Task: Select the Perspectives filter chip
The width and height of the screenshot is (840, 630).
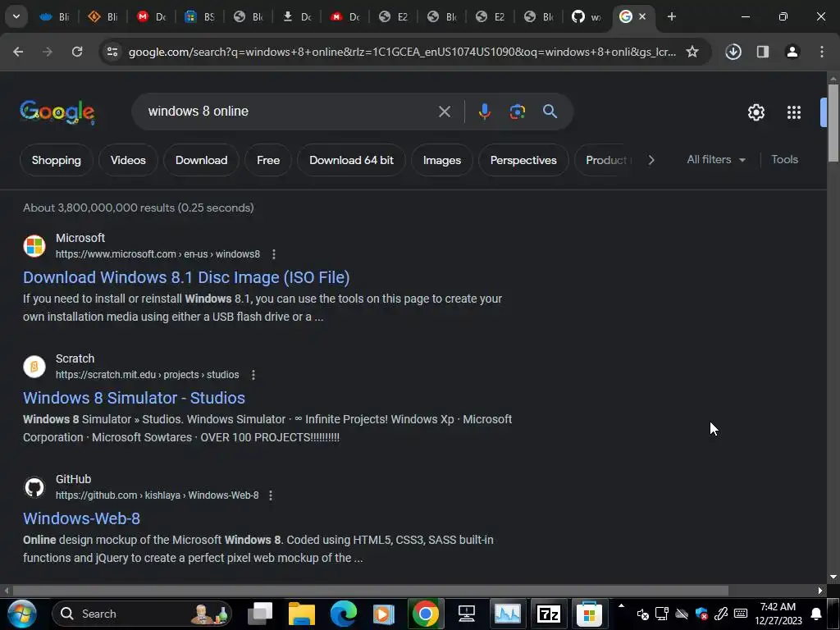Action: [x=523, y=160]
